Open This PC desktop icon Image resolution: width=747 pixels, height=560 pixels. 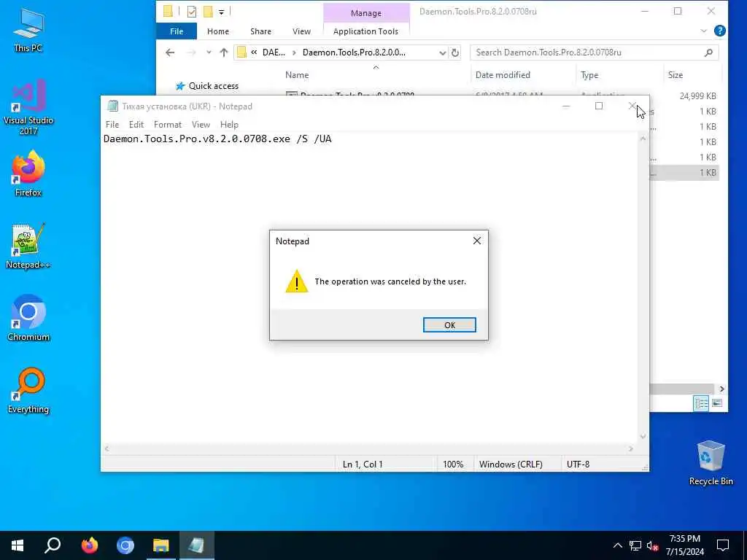(28, 30)
